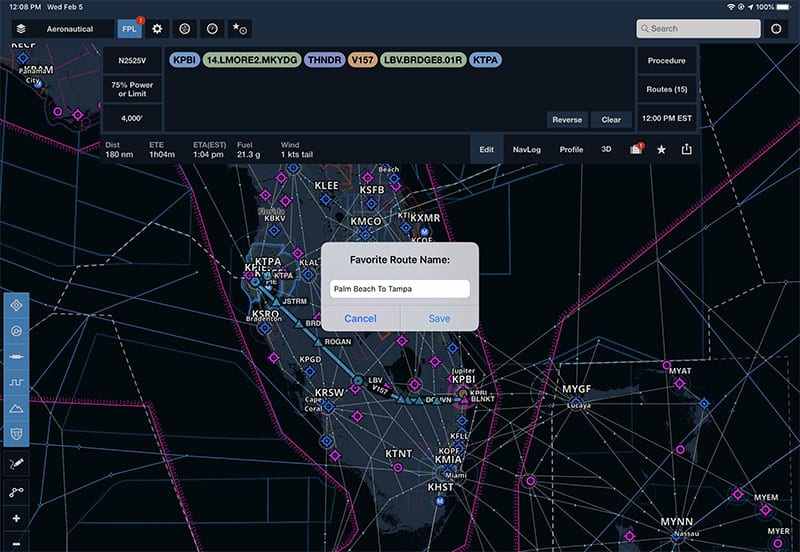Tap the KTNT airport symbol on map
Viewport: 800px width, 552px height.
tap(398, 466)
